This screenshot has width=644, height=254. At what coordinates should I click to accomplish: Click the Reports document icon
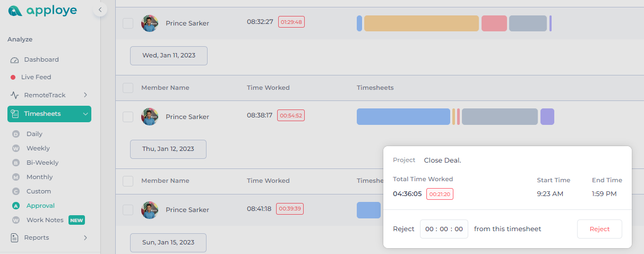(x=14, y=238)
